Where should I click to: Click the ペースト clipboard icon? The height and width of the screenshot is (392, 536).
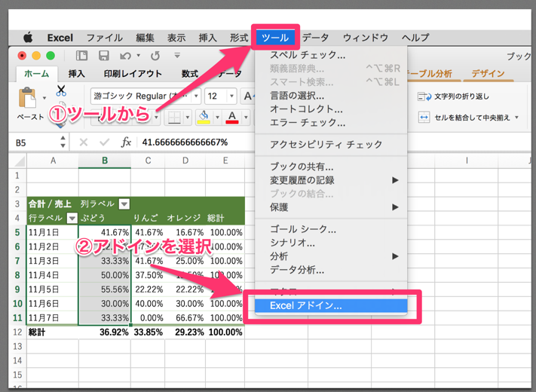point(27,97)
